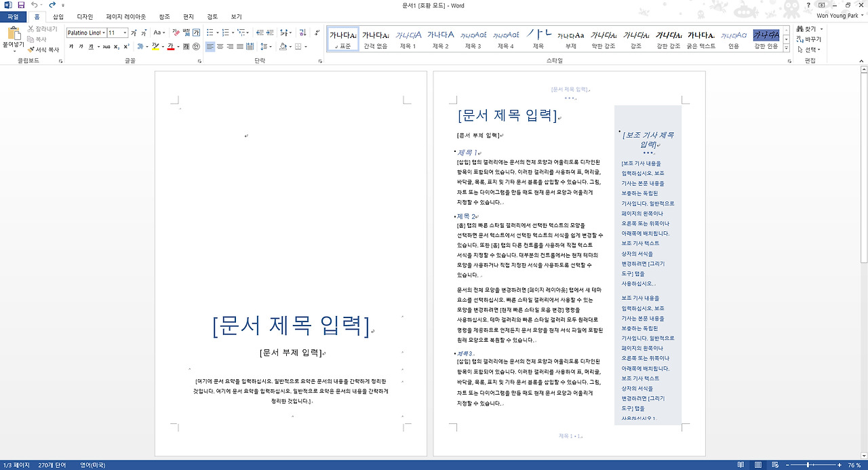Click 잘라내기 cut
The image size is (868, 470).
pyautogui.click(x=42, y=29)
